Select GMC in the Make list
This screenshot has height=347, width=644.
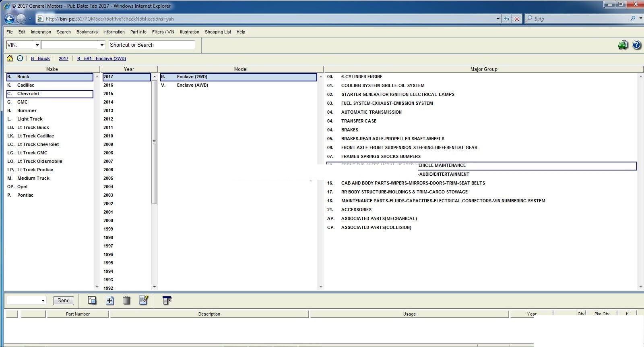pyautogui.click(x=50, y=102)
